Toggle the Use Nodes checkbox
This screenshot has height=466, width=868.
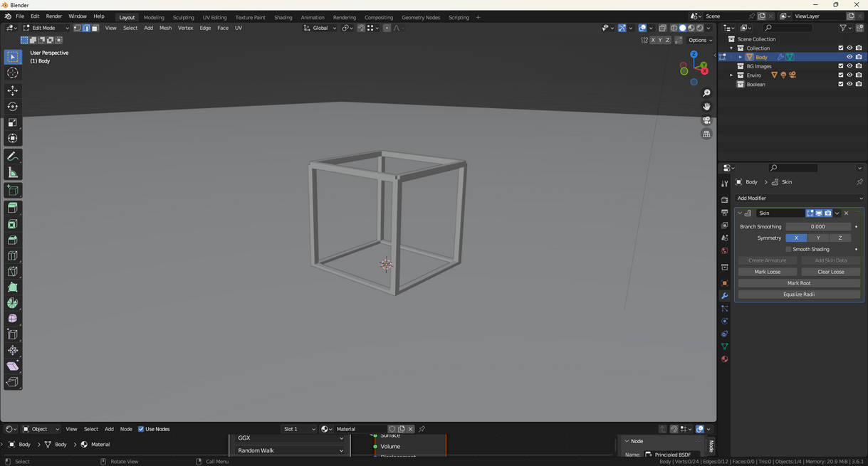point(141,429)
